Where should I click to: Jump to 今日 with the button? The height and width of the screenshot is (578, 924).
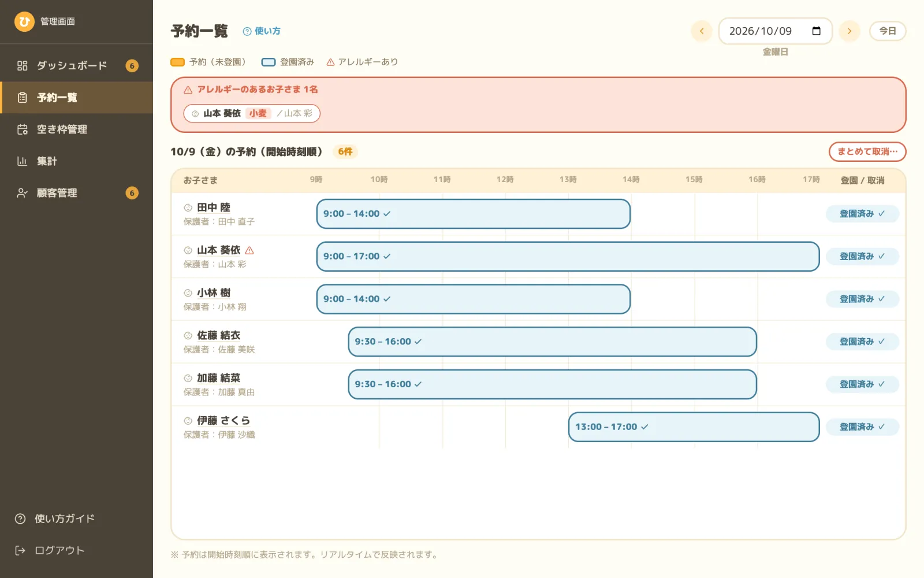pyautogui.click(x=888, y=31)
